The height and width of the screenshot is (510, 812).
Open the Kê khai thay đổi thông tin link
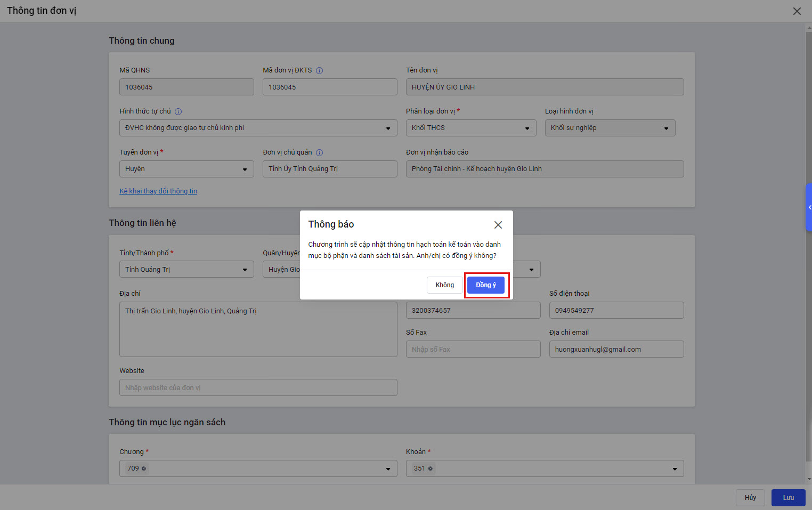(x=158, y=191)
